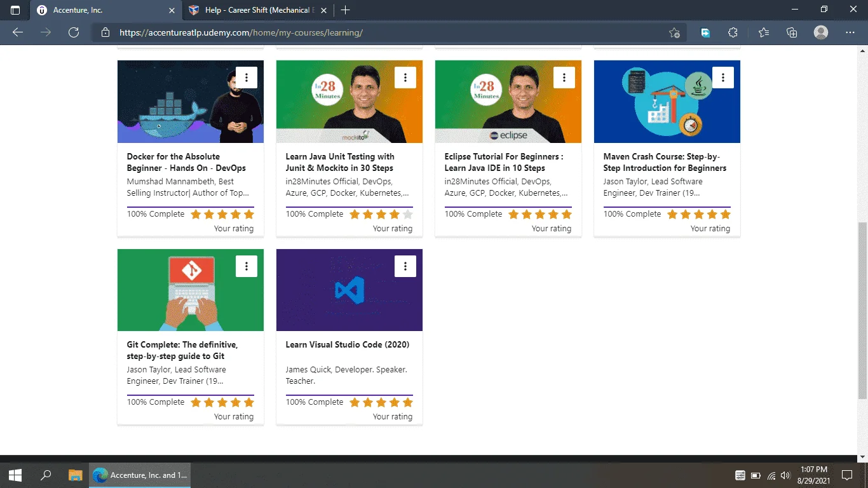Image resolution: width=868 pixels, height=488 pixels.
Task: Open options menu for Eclipse Tutorial For Beginners
Action: (564, 78)
